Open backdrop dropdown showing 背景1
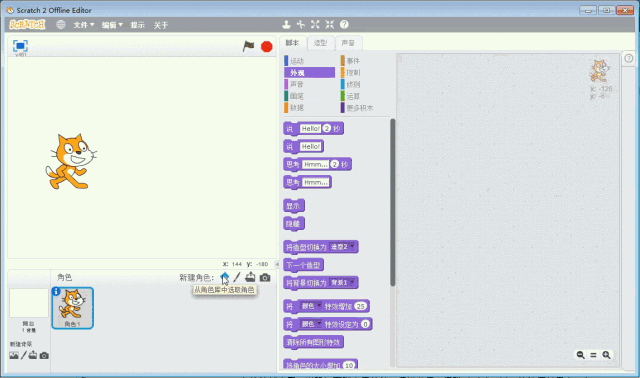 pos(342,282)
